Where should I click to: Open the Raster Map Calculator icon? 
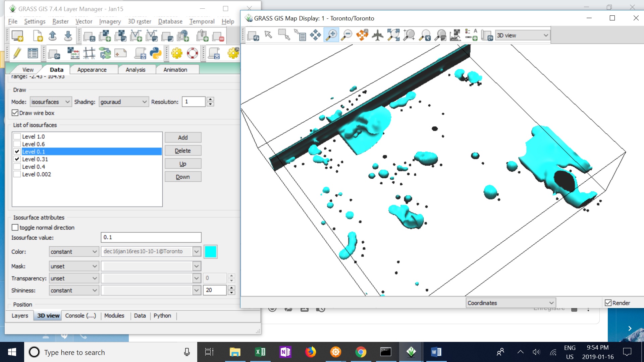pyautogui.click(x=73, y=53)
